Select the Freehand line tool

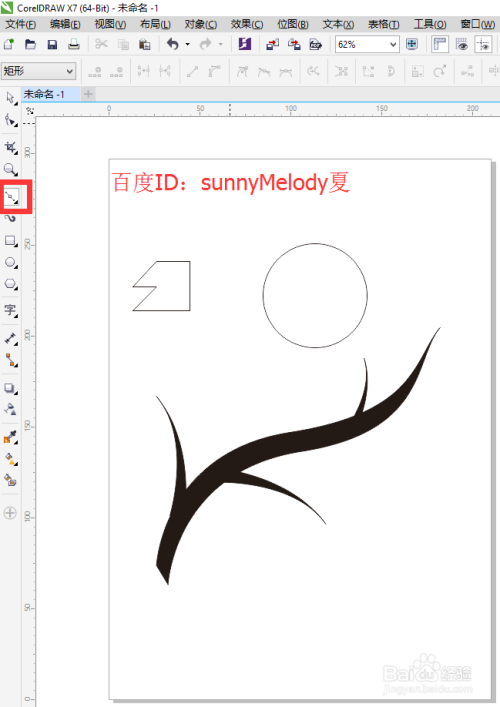(x=11, y=197)
